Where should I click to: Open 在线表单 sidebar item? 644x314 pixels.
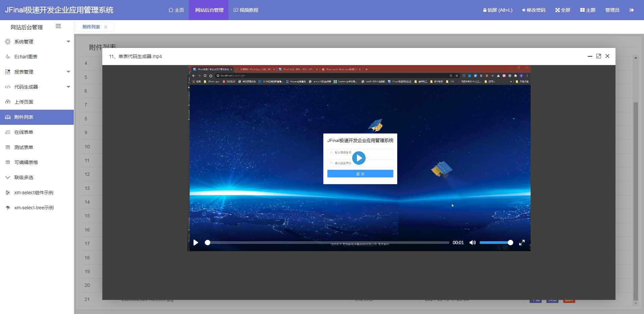[x=37, y=132]
